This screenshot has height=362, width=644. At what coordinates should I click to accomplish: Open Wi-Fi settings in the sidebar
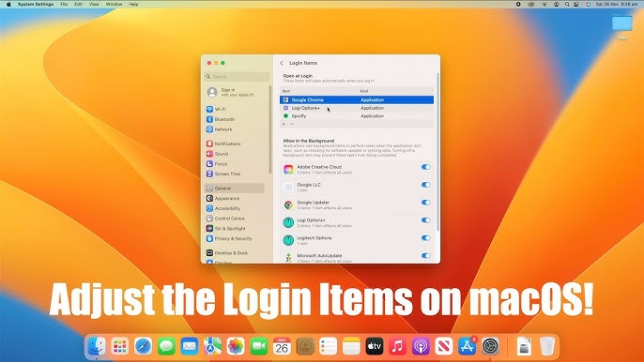pyautogui.click(x=216, y=109)
